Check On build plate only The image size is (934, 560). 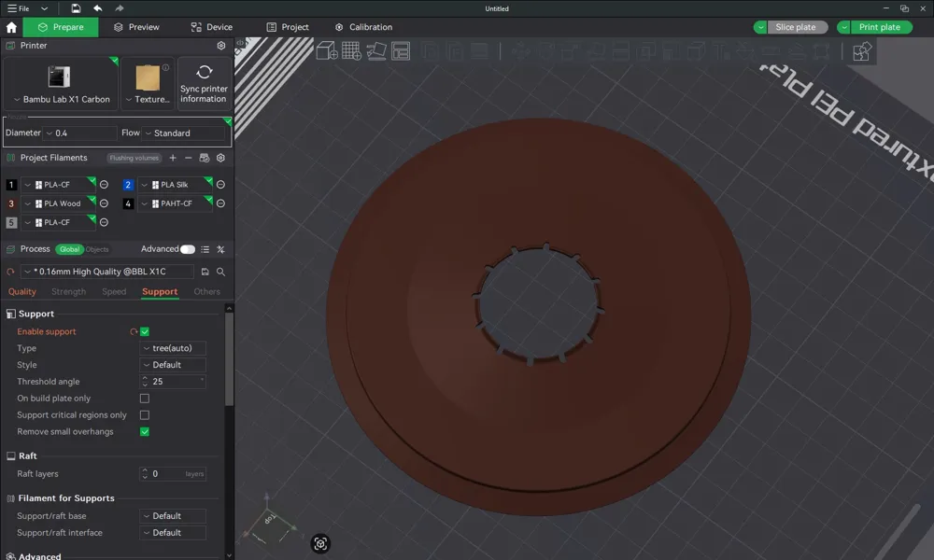click(x=145, y=399)
